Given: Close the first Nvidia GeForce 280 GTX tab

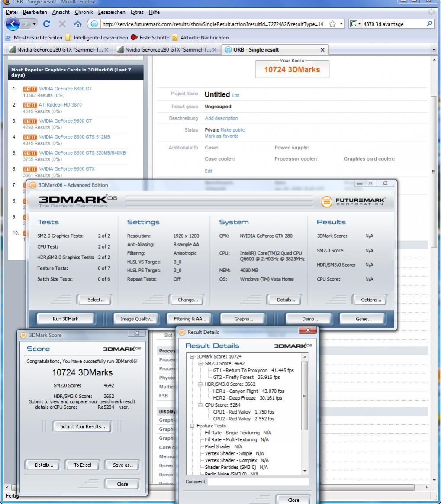Looking at the screenshot, I should 106,50.
